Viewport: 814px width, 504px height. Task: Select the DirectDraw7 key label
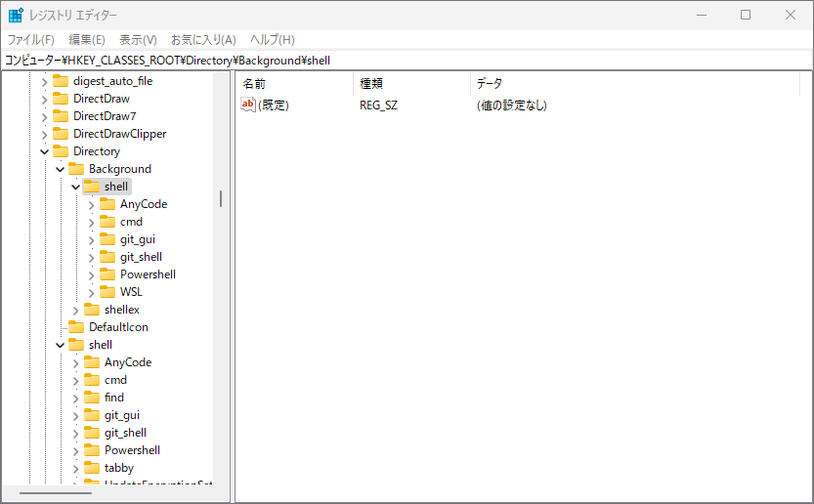pos(105,116)
